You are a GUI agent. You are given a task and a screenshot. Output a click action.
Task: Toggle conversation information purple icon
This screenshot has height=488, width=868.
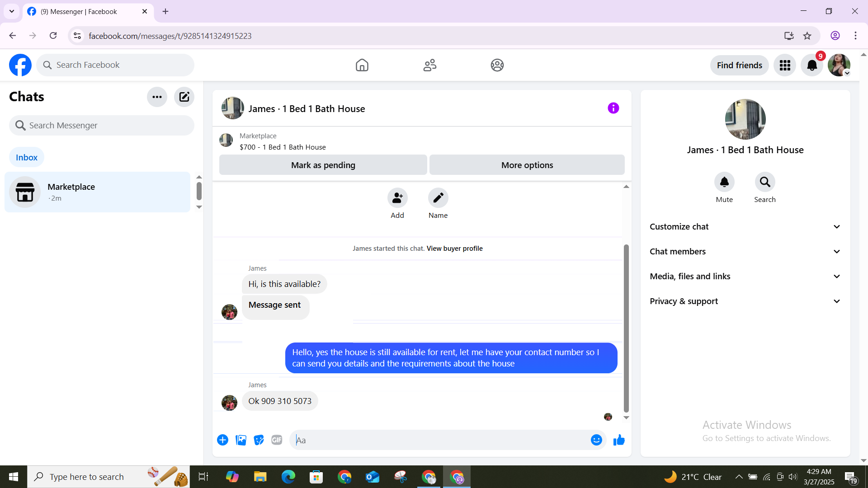coord(613,108)
